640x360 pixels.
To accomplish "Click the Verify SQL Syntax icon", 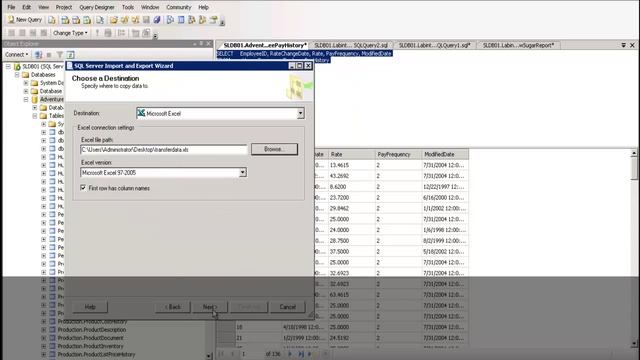I will pos(108,33).
